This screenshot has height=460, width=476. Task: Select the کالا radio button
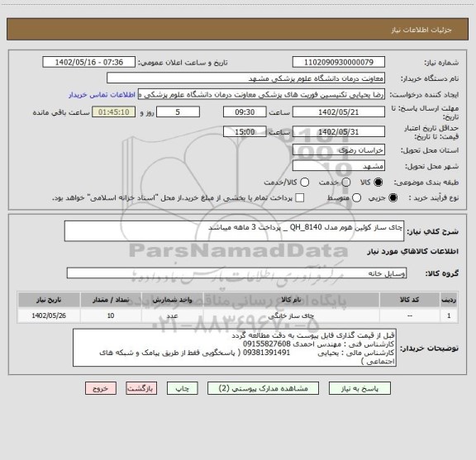point(378,183)
